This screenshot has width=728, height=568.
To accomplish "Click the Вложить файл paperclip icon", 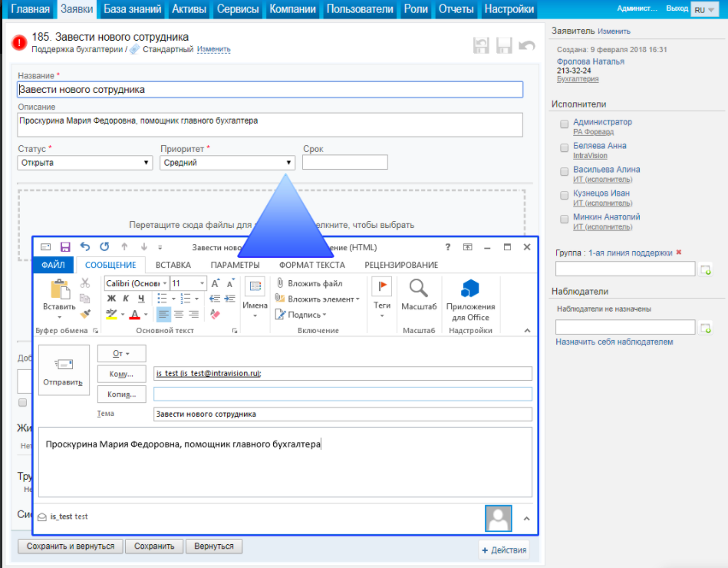I will click(281, 283).
